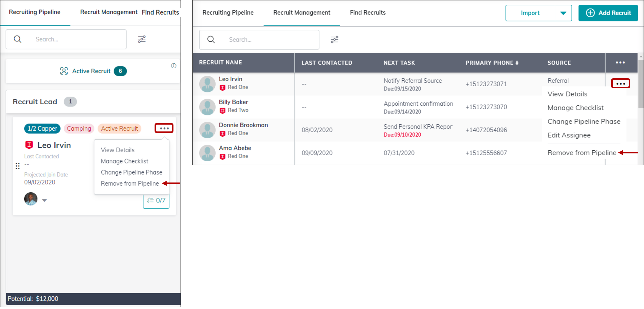Click the Add Recruit button
This screenshot has width=644, height=309.
pos(608,13)
